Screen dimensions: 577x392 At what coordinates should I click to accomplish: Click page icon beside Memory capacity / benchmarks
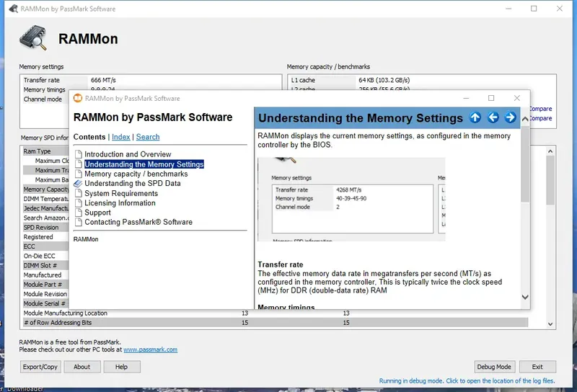coord(78,174)
